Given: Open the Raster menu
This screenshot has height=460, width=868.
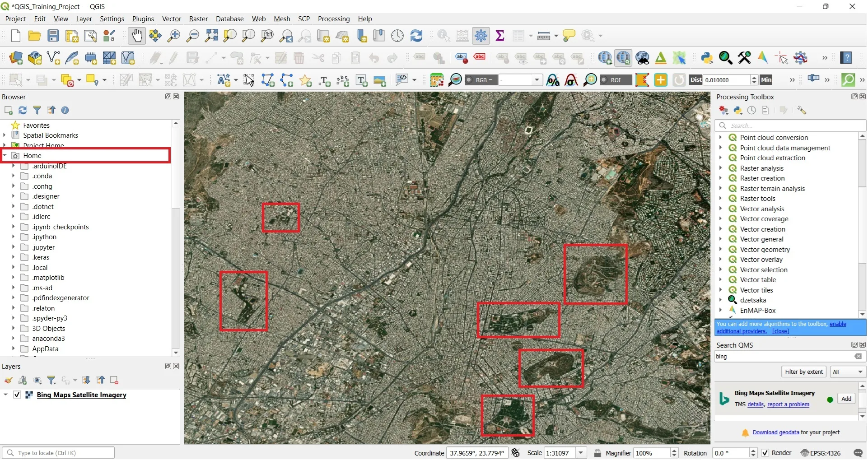Looking at the screenshot, I should tap(198, 19).
